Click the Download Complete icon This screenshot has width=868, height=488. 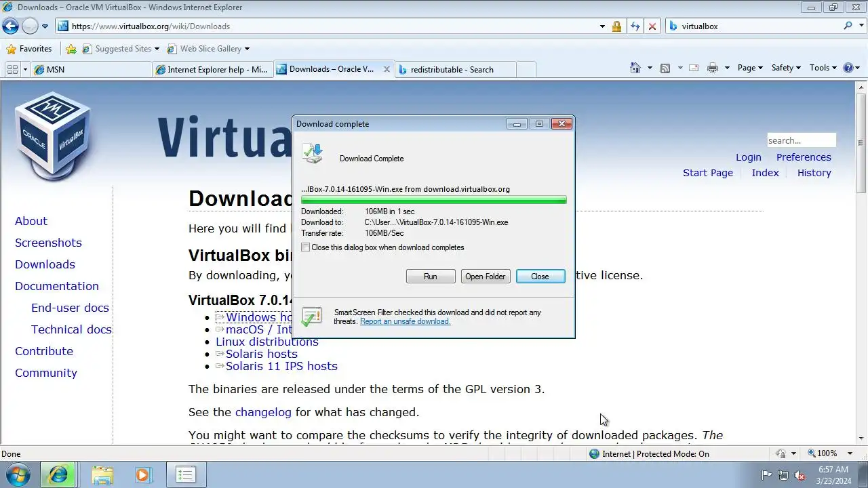[313, 153]
